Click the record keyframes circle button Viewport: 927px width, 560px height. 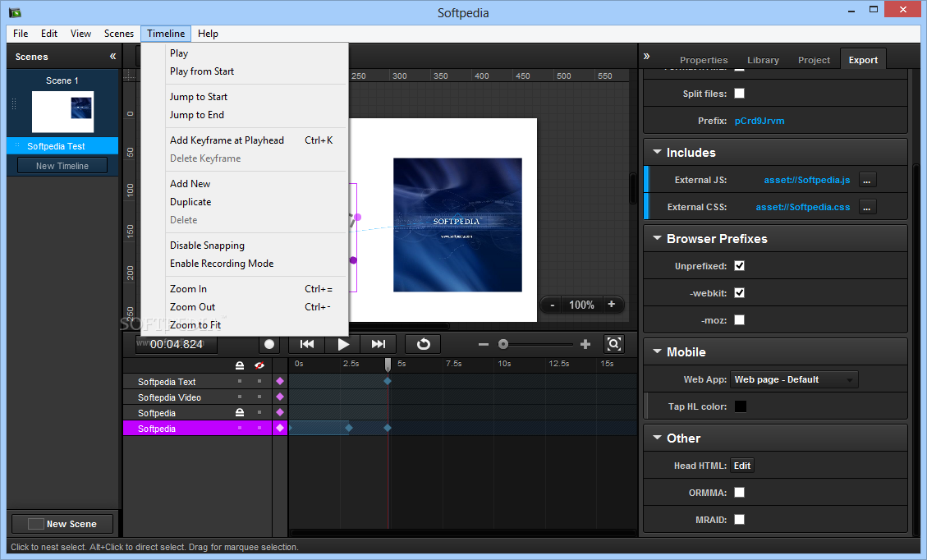tap(269, 344)
